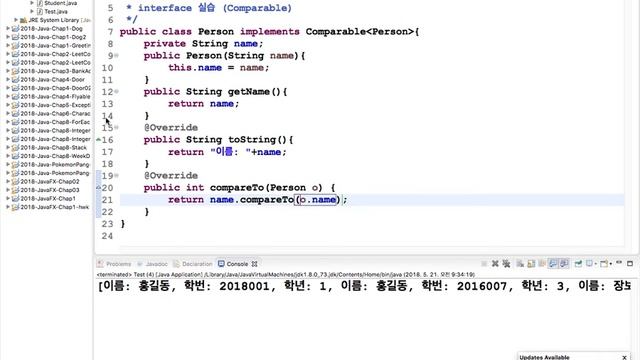Toggle Scroll Lock in the Console toolbar

pos(531,264)
